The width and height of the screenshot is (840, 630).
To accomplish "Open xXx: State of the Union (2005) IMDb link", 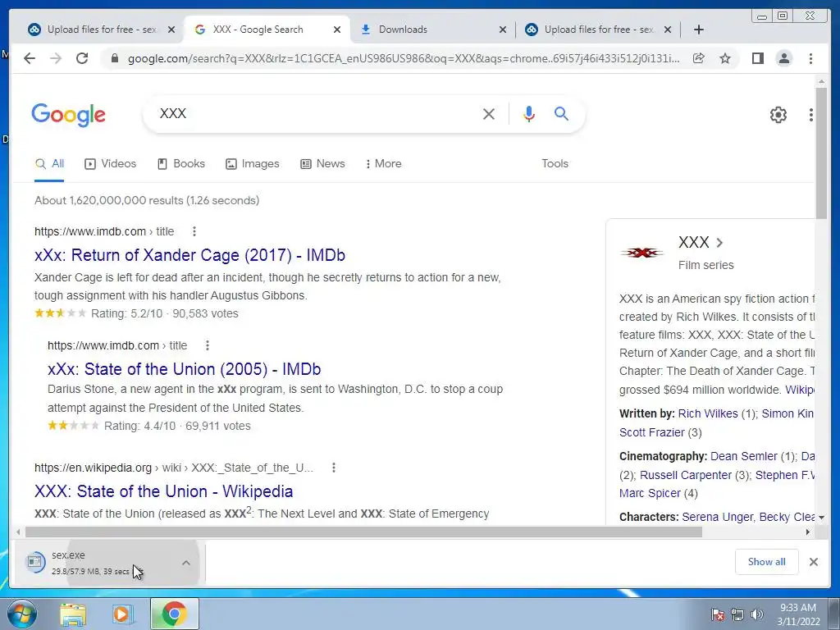I will tap(185, 369).
